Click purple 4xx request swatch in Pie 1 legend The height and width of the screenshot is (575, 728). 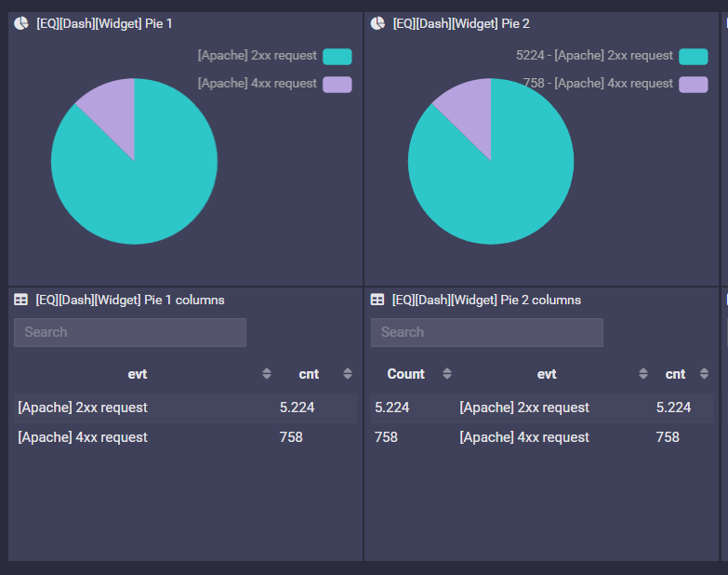pyautogui.click(x=338, y=85)
